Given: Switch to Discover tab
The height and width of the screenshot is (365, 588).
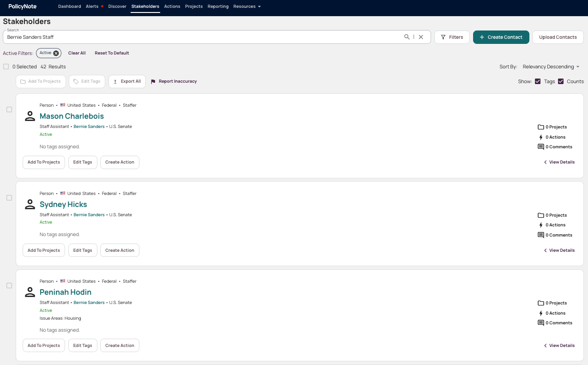Looking at the screenshot, I should point(117,6).
